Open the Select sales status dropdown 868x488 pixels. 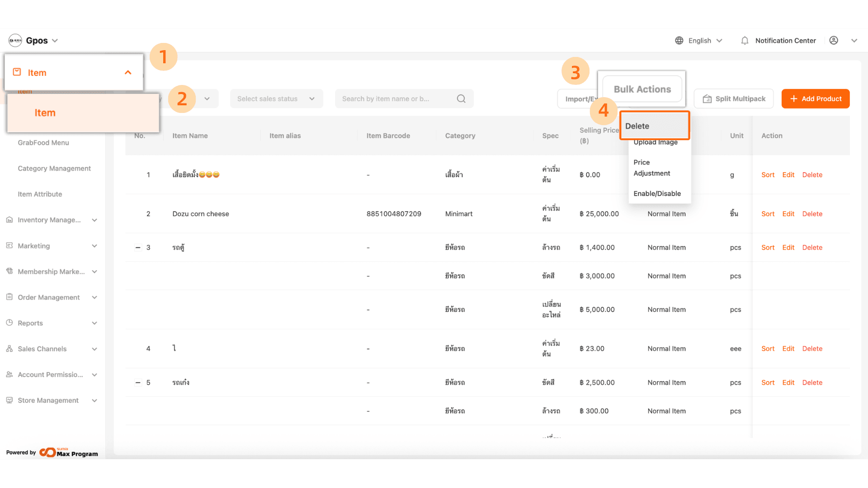276,99
